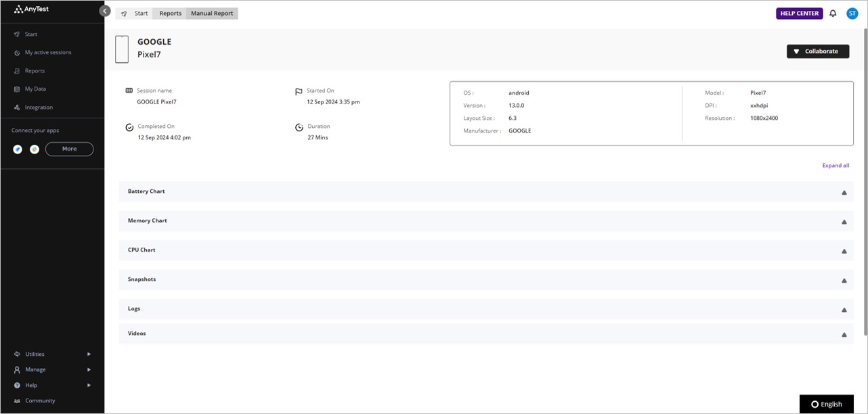Click the page vertical scrollbar
This screenshot has height=414, width=868.
(x=864, y=183)
